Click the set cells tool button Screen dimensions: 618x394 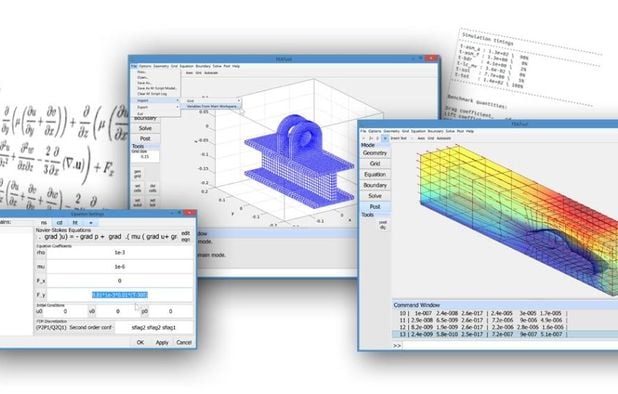pyautogui.click(x=137, y=188)
